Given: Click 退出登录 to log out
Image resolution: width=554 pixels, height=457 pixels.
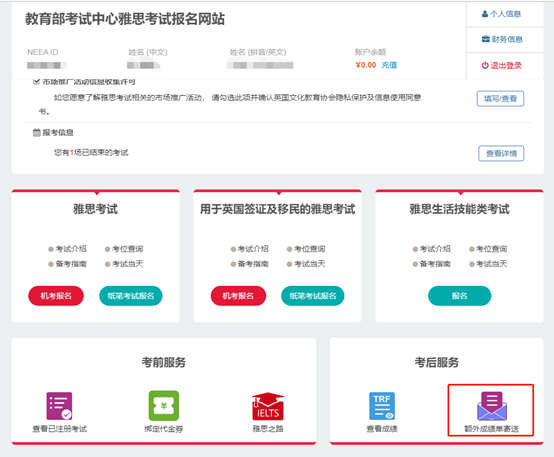Looking at the screenshot, I should [x=501, y=65].
